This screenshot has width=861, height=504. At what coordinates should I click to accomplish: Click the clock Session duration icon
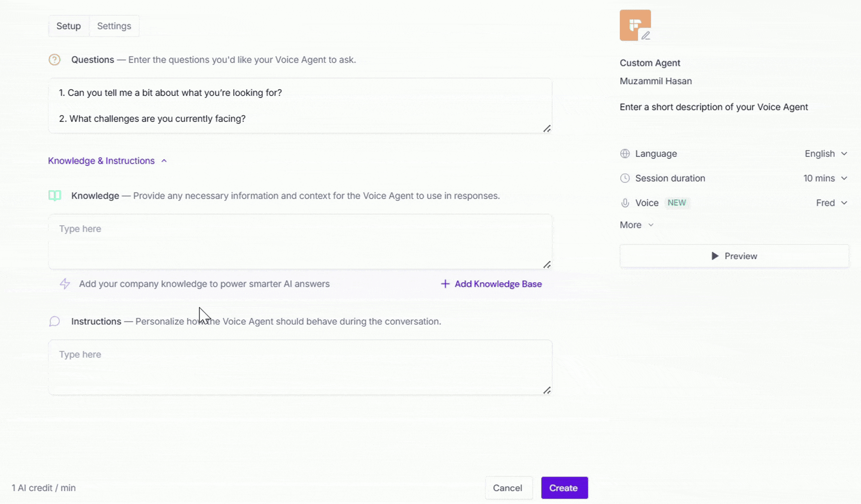[x=625, y=178]
